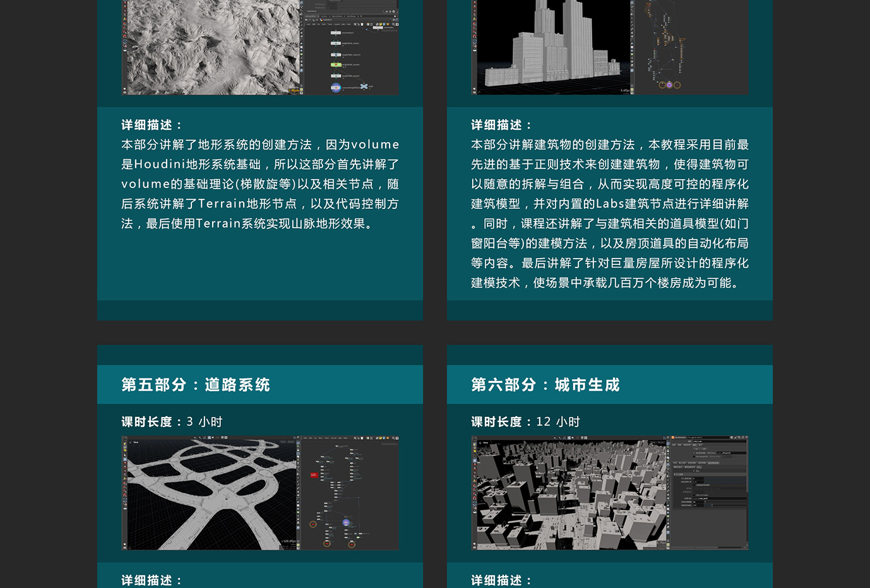Toggle checkbox just above collapsible section in city parameters
The width and height of the screenshot is (870, 588).
(694, 470)
